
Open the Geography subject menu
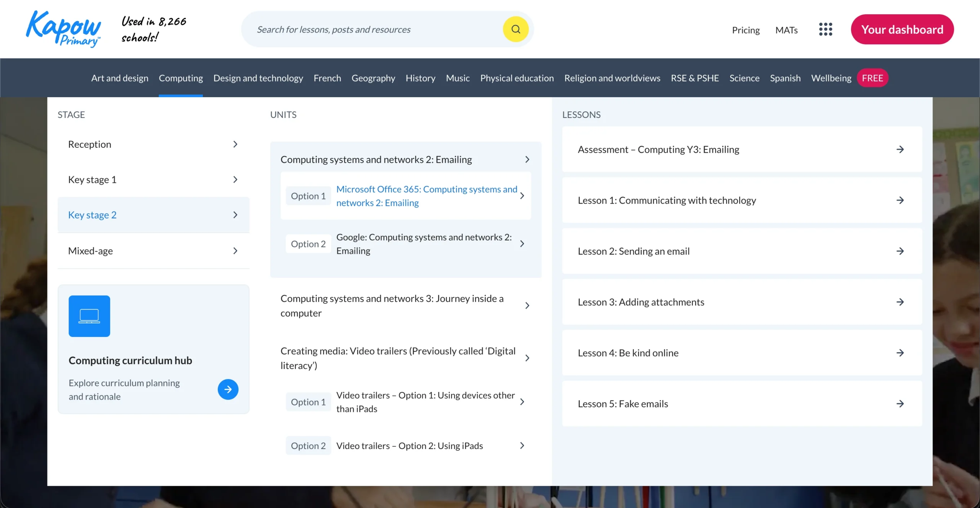pos(373,78)
